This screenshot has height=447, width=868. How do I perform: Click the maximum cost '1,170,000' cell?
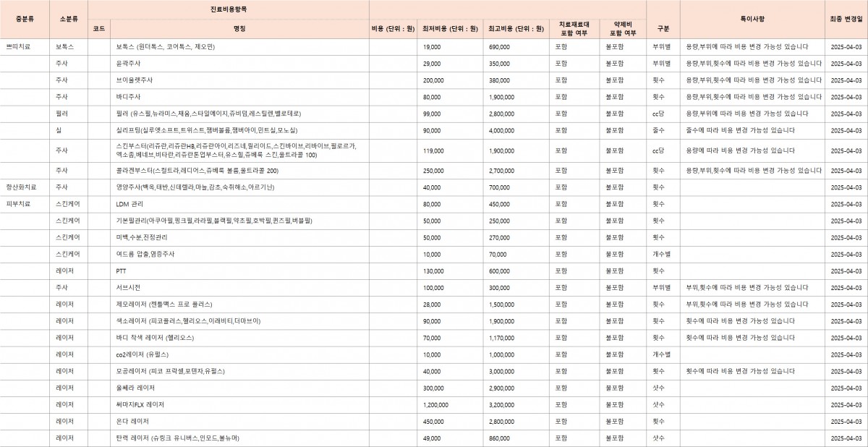click(516, 337)
